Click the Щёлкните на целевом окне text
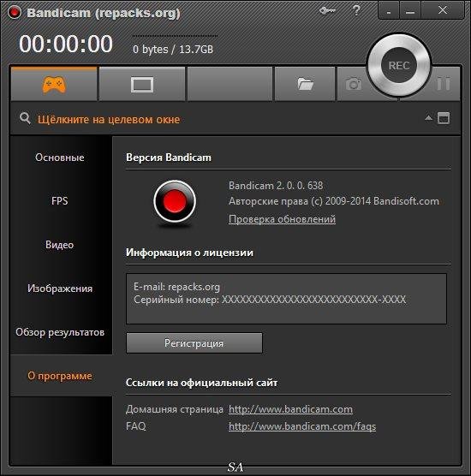Viewport: 471px width, 476px height. [x=109, y=120]
